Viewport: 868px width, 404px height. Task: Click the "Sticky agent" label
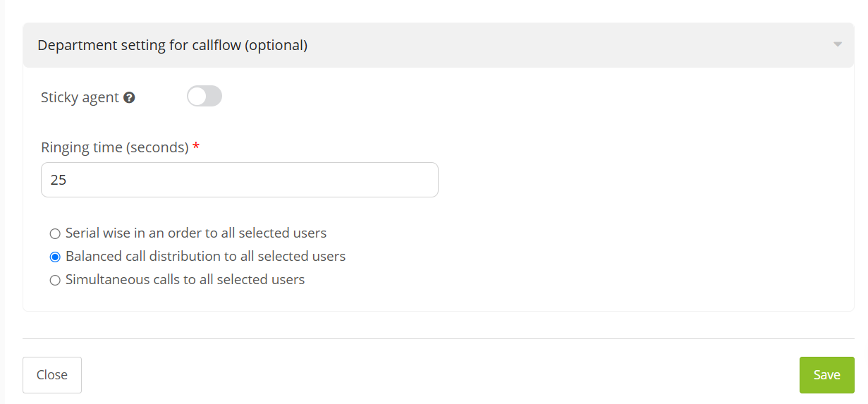[80, 97]
